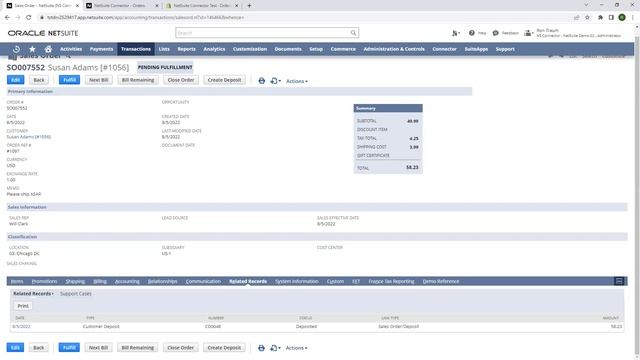This screenshot has height=360, width=640.
Task: Expand the top Actions dropdown
Action: (297, 81)
